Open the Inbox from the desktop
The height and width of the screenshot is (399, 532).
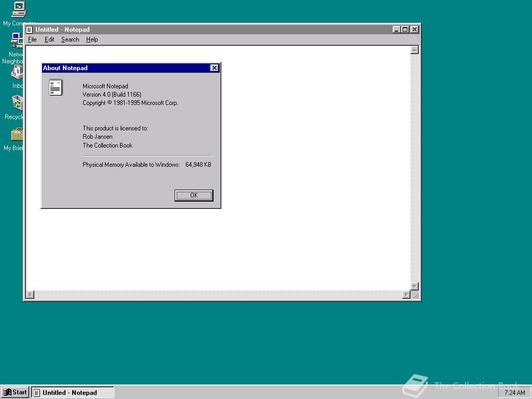tap(16, 73)
